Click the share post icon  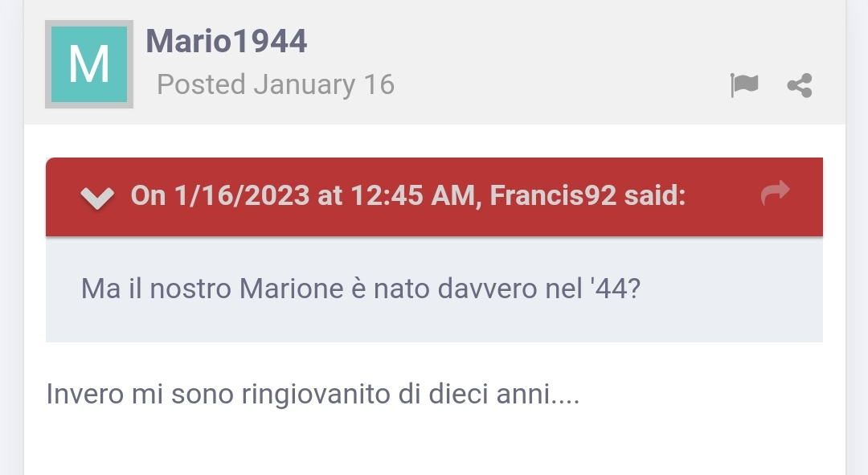800,84
